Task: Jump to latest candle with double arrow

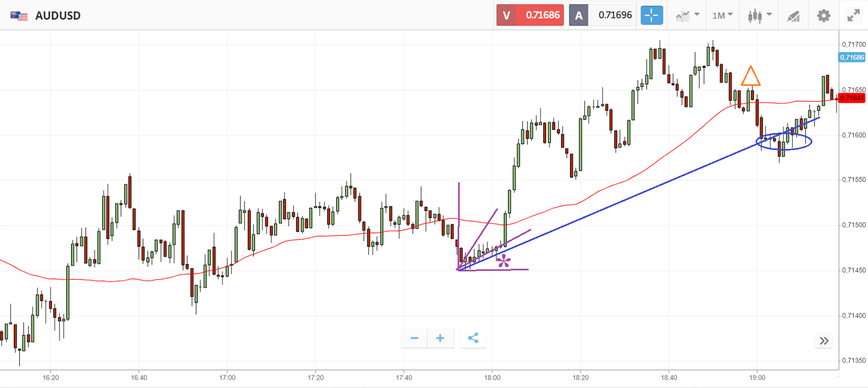Action: click(823, 341)
